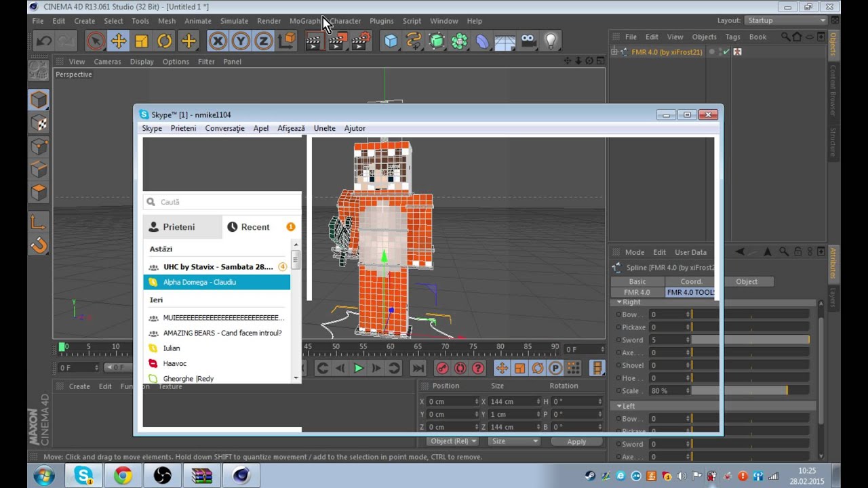Open Alpha Domega - Claudiu conversation
Viewport: 868px width, 488px height.
tap(217, 282)
